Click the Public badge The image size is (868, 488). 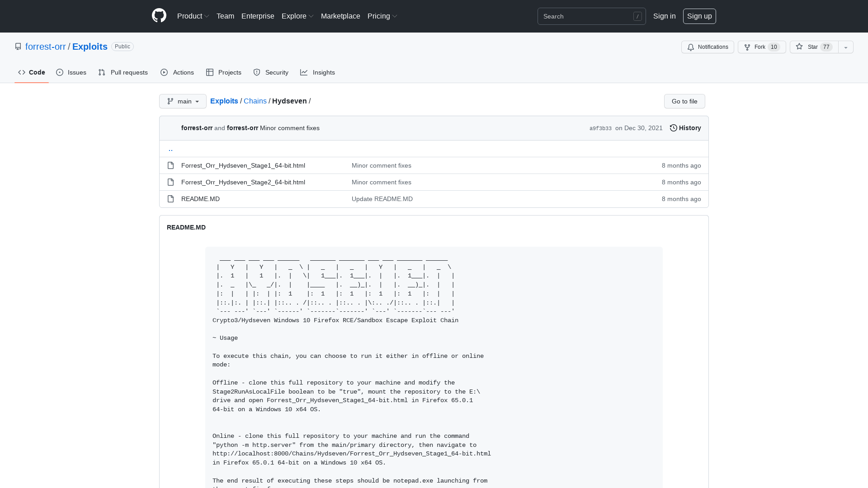tap(123, 47)
